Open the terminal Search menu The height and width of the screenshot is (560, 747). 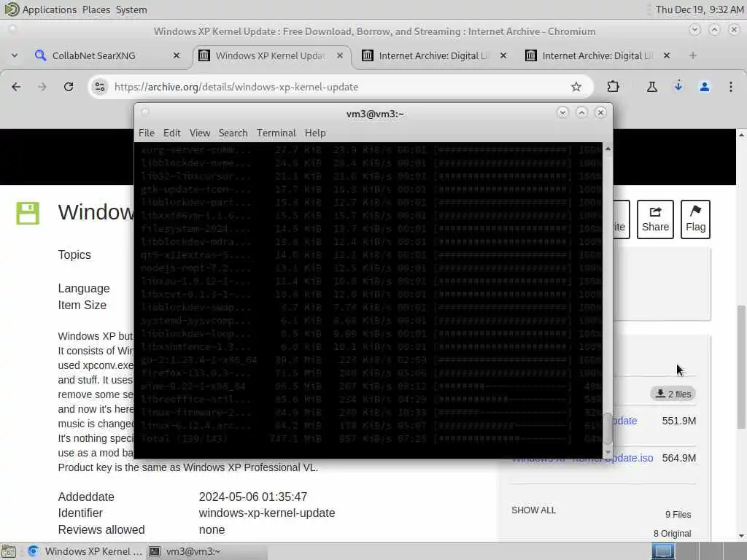point(233,133)
